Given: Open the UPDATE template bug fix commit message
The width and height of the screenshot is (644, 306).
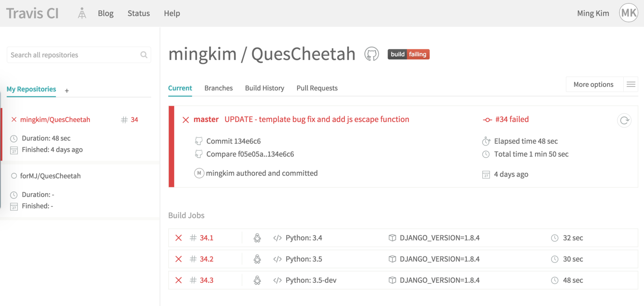Looking at the screenshot, I should [x=317, y=119].
